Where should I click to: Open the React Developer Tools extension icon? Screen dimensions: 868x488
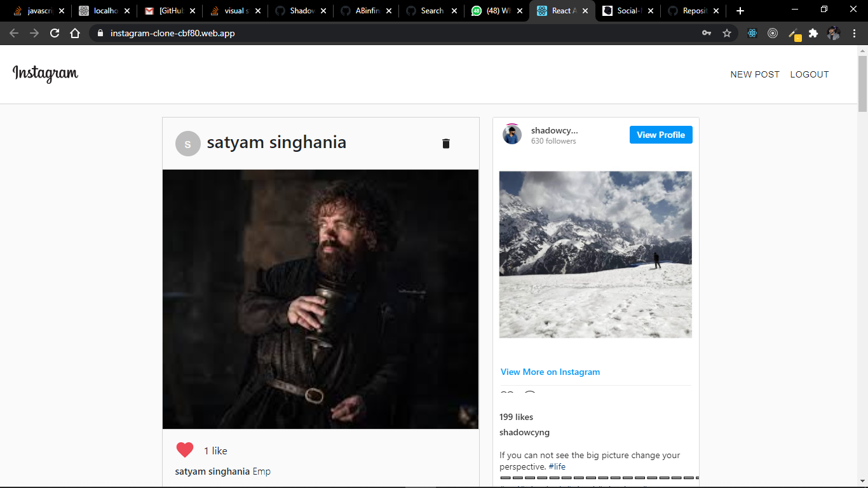pos(752,32)
